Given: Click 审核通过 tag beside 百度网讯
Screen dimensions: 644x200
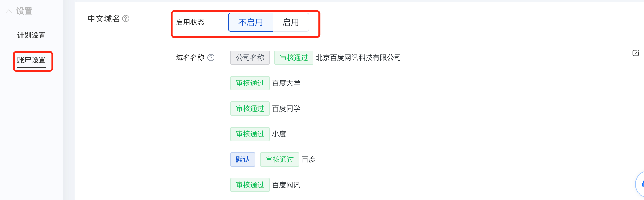Looking at the screenshot, I should coord(250,185).
